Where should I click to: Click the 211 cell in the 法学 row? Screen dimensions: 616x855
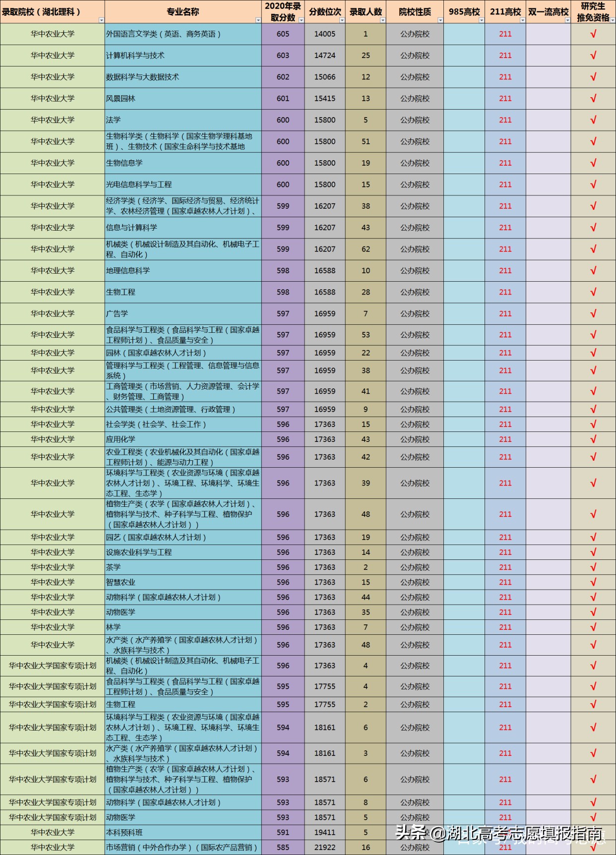click(505, 120)
